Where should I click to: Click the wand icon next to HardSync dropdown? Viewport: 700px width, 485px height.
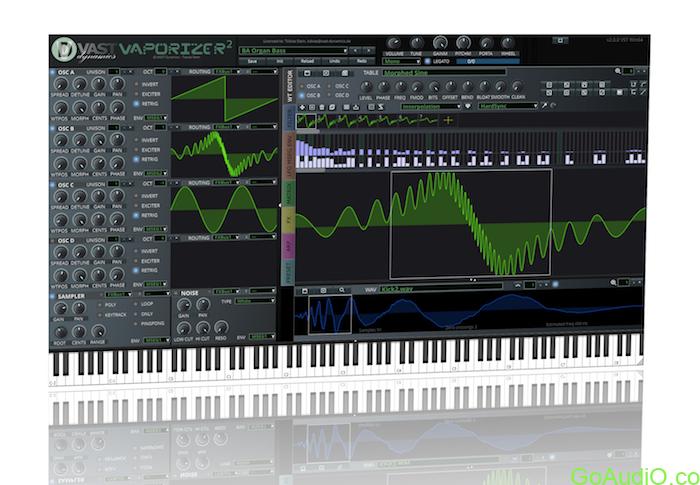point(545,106)
